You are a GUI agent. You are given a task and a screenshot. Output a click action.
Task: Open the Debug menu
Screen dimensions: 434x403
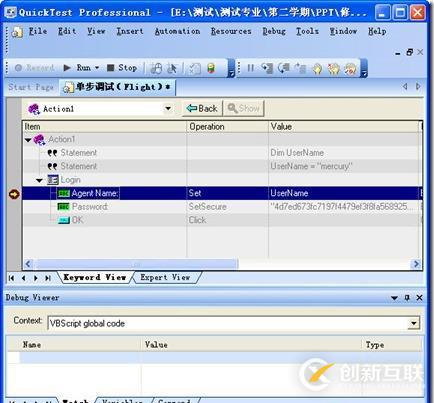274,31
